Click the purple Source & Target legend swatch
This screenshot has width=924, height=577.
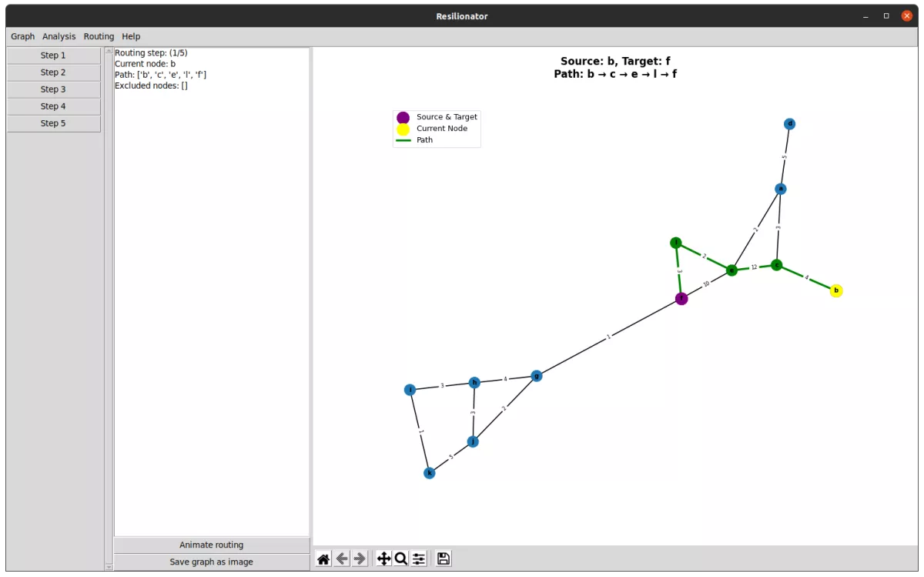(403, 117)
